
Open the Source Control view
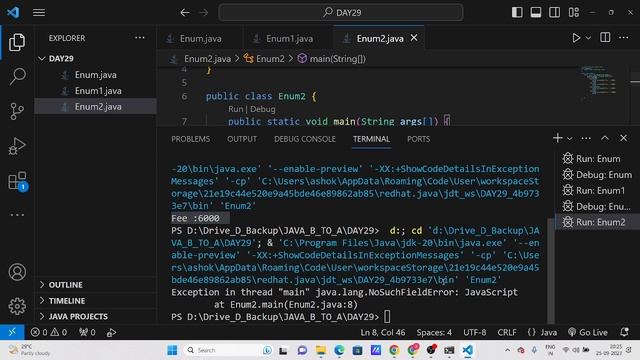click(x=17, y=111)
